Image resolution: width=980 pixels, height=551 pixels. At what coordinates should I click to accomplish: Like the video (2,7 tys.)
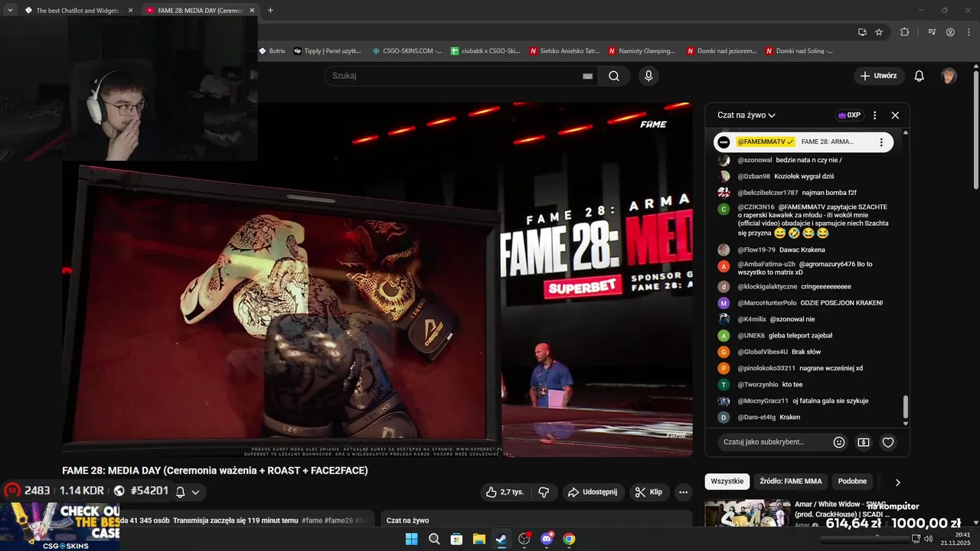[x=505, y=492]
